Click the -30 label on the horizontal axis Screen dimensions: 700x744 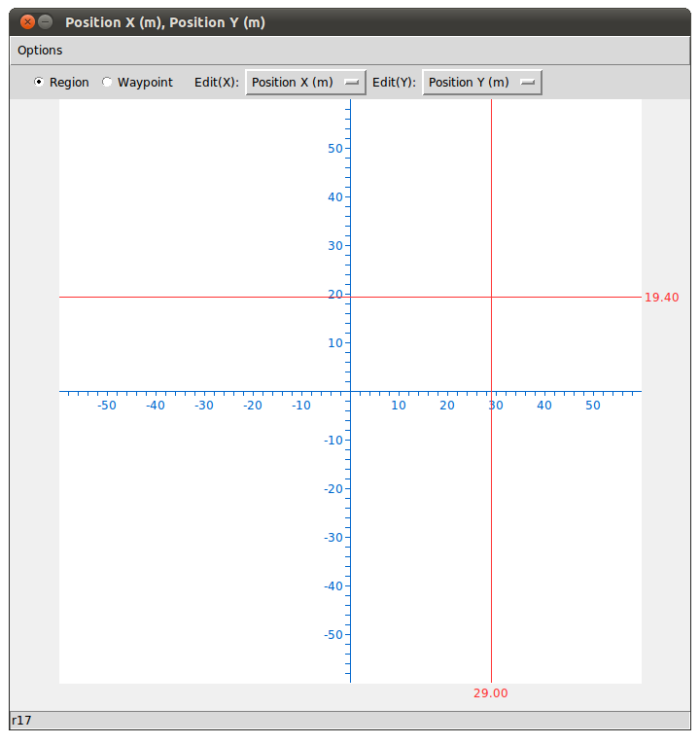(x=204, y=406)
